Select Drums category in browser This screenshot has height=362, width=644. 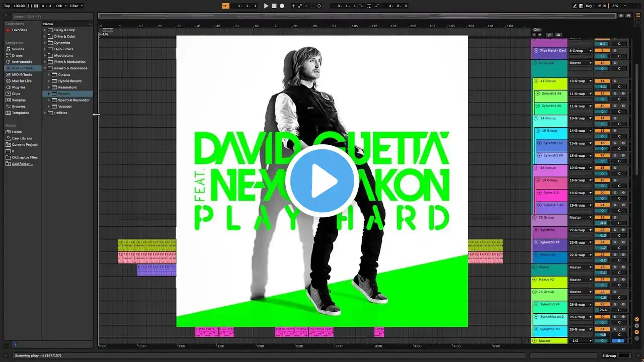tap(17, 55)
